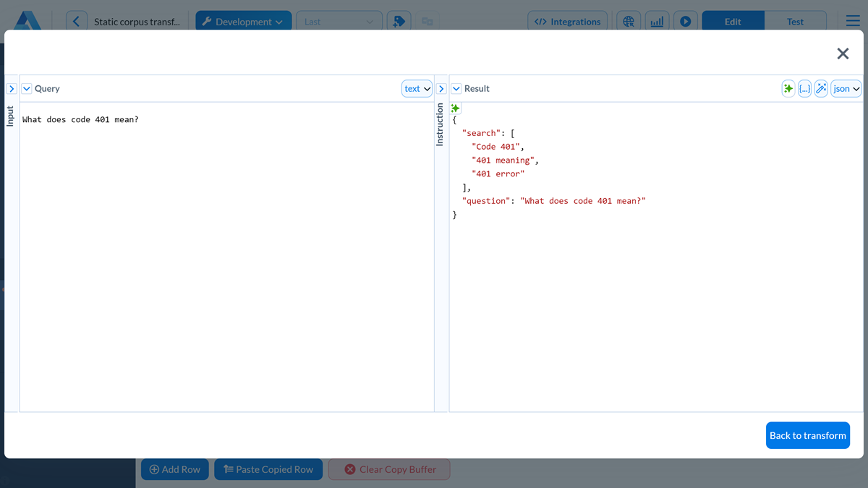
Task: Go back using the arrow beside Static corpus transf...
Action: tap(77, 20)
